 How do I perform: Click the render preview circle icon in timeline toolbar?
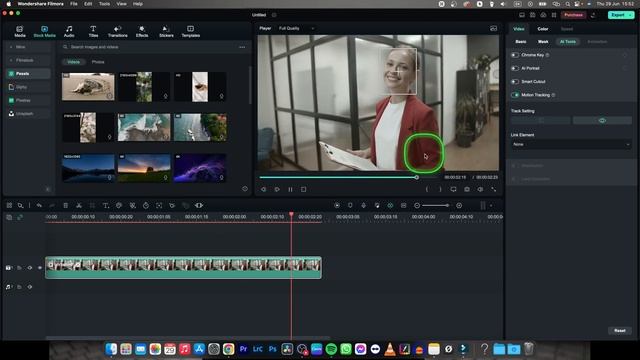(337, 205)
